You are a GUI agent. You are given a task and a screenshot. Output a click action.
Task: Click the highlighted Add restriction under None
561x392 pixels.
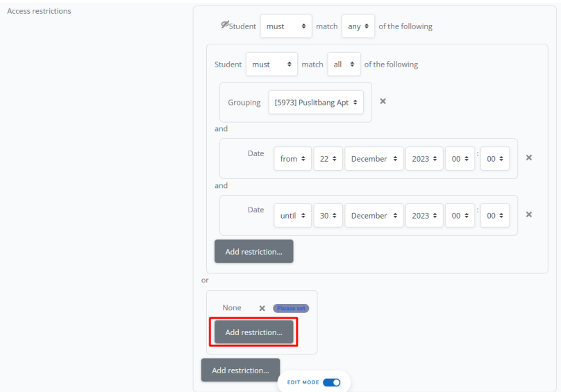(x=253, y=332)
